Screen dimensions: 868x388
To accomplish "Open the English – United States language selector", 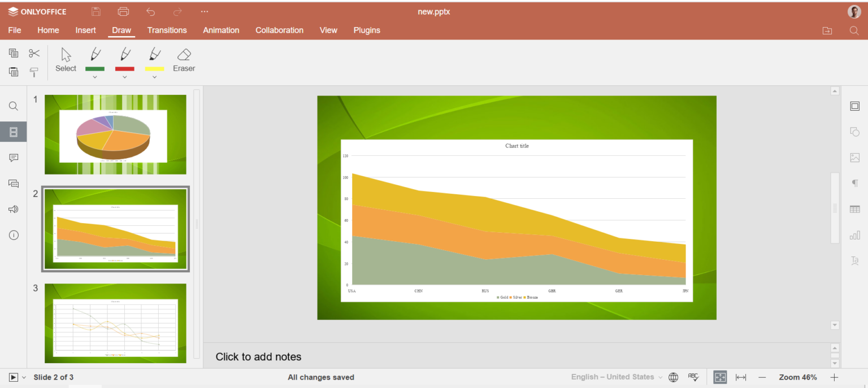I will [615, 377].
